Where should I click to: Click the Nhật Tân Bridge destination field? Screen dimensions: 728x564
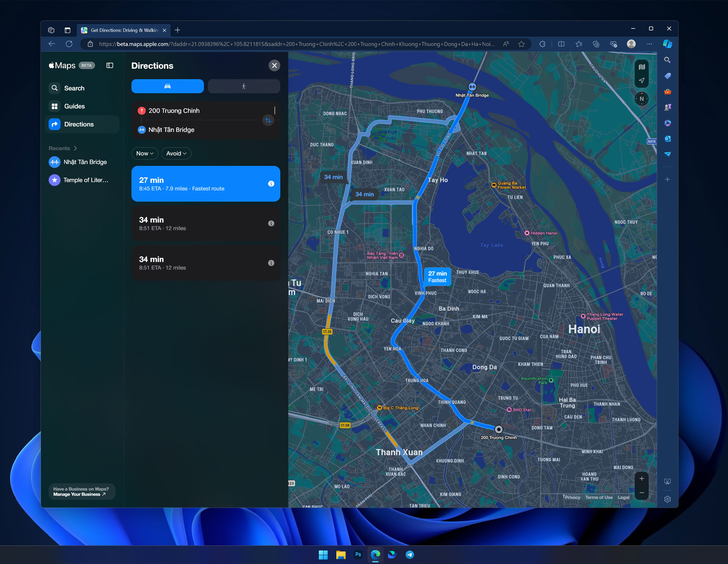click(x=201, y=130)
